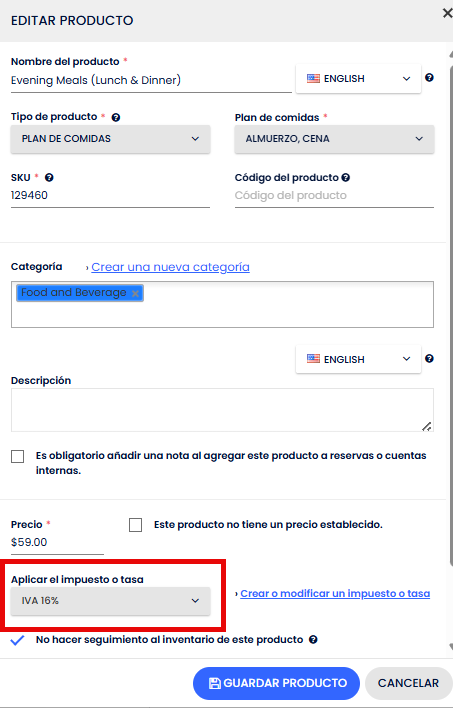Open the product name ENGLISH language selector
453x708 pixels.
pyautogui.click(x=358, y=79)
